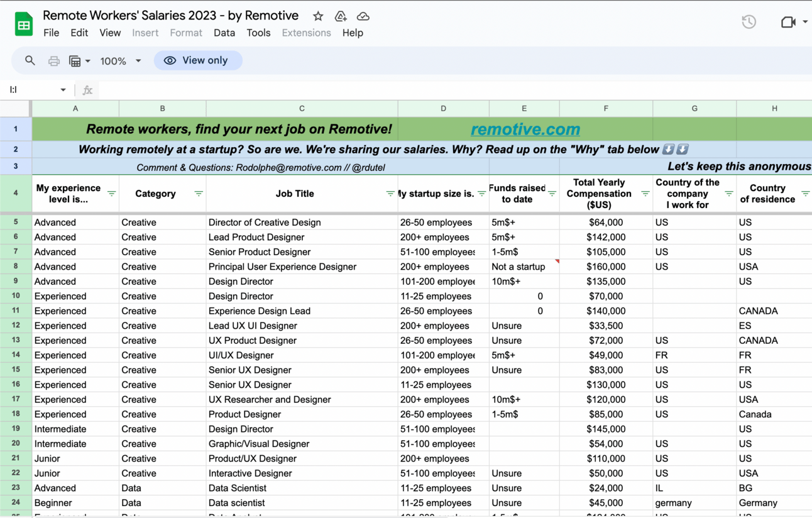Image resolution: width=812 pixels, height=518 pixels.
Task: Open filter on Total Yearly Compensation column
Action: click(x=645, y=194)
